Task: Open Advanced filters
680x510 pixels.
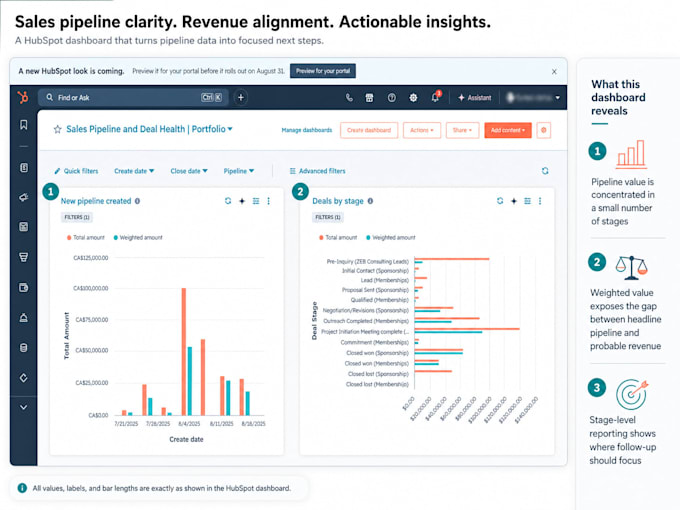Action: click(x=317, y=171)
